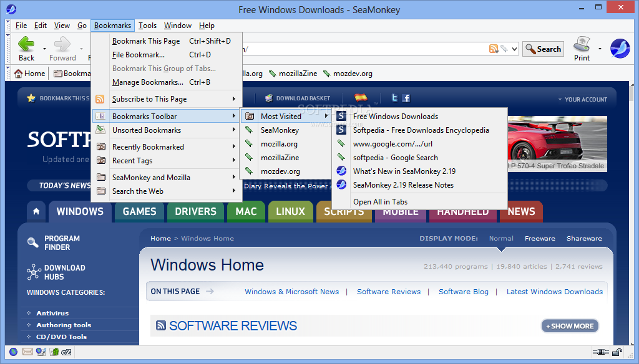Select SeaMonkey bookmark in submenu
Screen dimensions: 639x364
click(286, 130)
